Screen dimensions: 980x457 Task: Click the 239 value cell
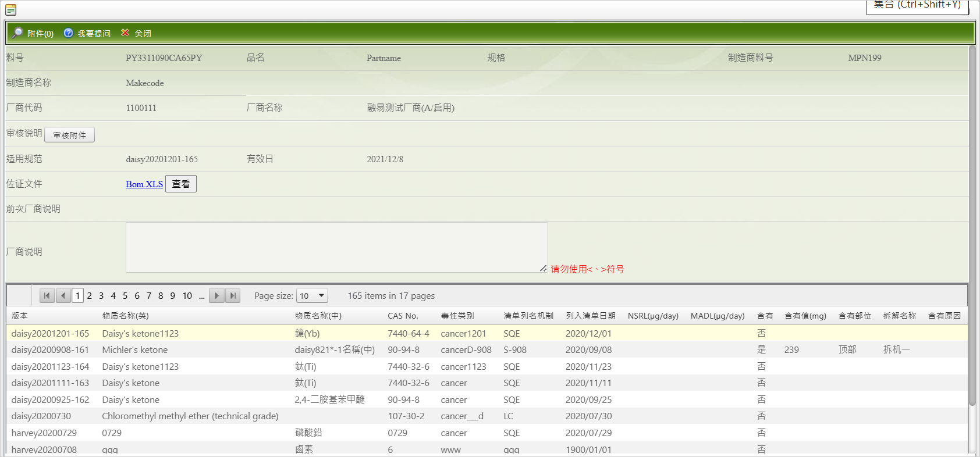pyautogui.click(x=791, y=349)
